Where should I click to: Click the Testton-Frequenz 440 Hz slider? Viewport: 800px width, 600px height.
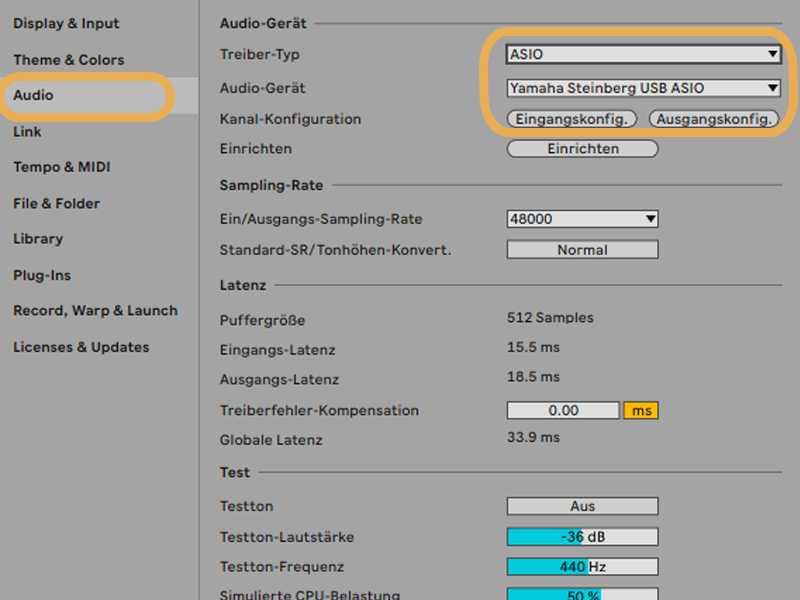(x=582, y=567)
